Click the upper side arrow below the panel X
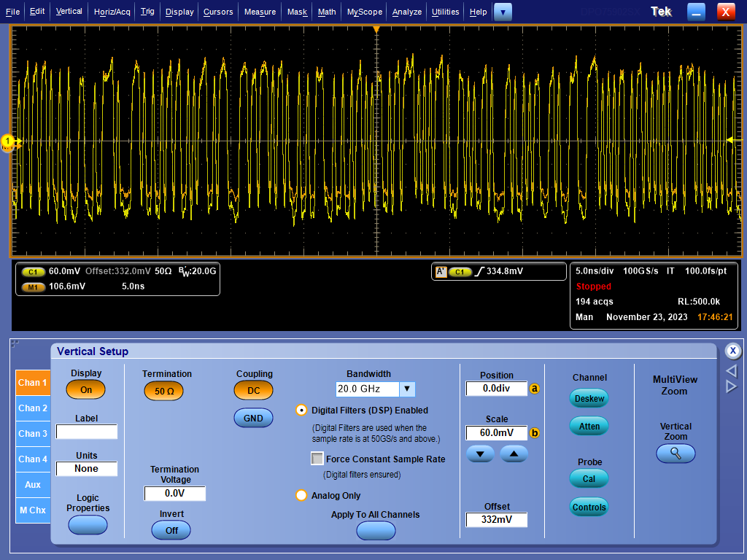Image resolution: width=747 pixels, height=560 pixels. coord(732,371)
